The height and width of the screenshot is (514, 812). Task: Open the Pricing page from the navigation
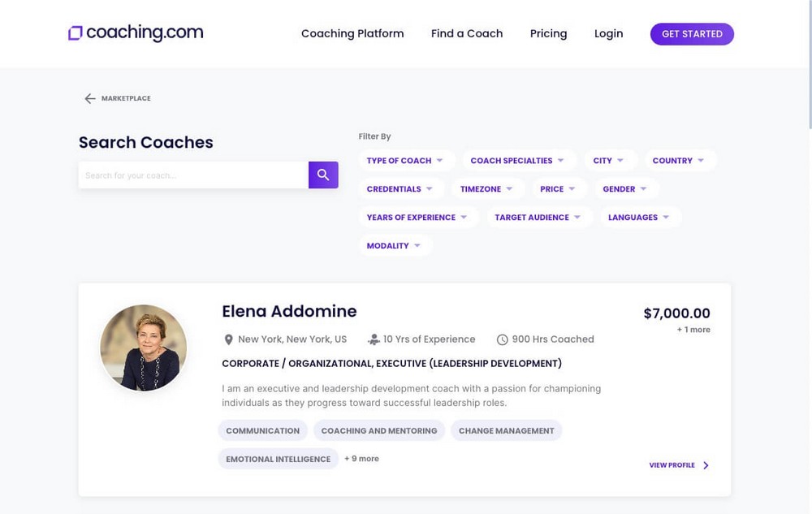548,33
